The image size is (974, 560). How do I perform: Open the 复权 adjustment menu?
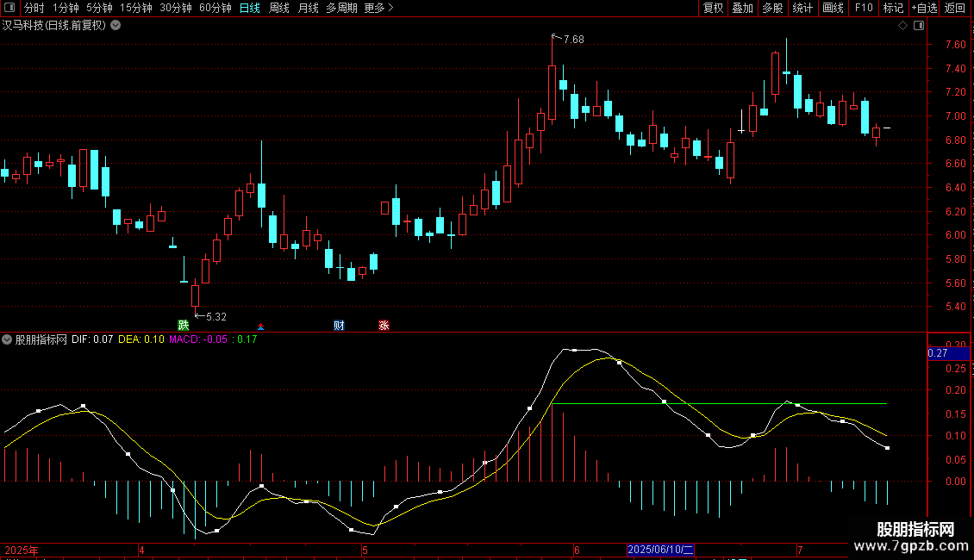point(713,8)
